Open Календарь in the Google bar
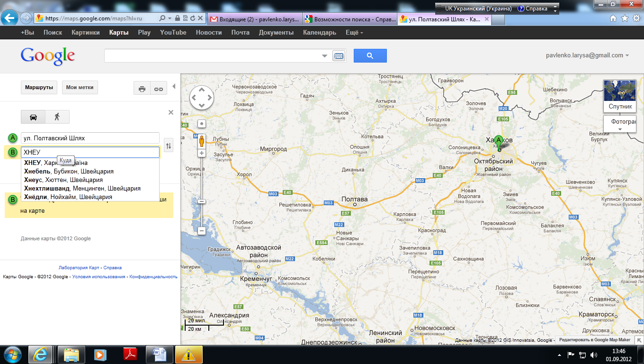The height and width of the screenshot is (364, 644). [x=320, y=33]
